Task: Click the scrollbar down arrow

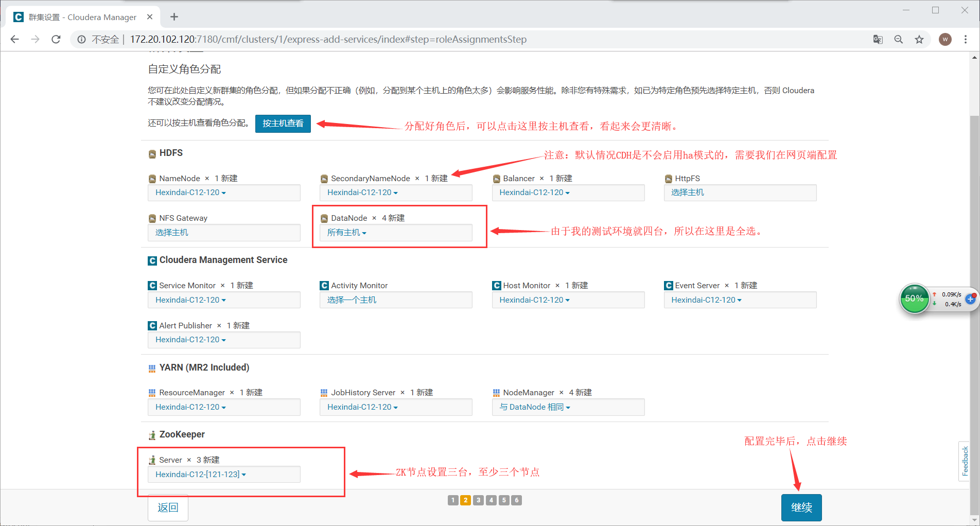Action: click(x=974, y=520)
